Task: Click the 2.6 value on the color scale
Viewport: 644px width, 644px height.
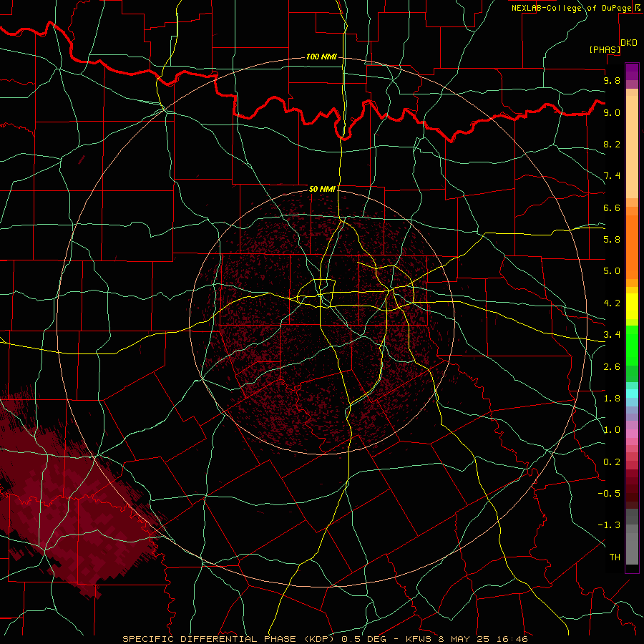Action: (612, 367)
